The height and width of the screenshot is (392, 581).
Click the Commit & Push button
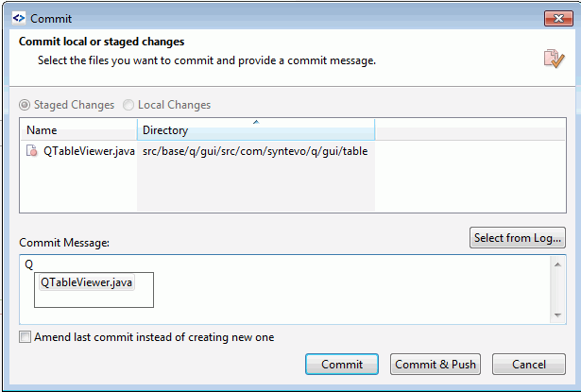pyautogui.click(x=436, y=365)
